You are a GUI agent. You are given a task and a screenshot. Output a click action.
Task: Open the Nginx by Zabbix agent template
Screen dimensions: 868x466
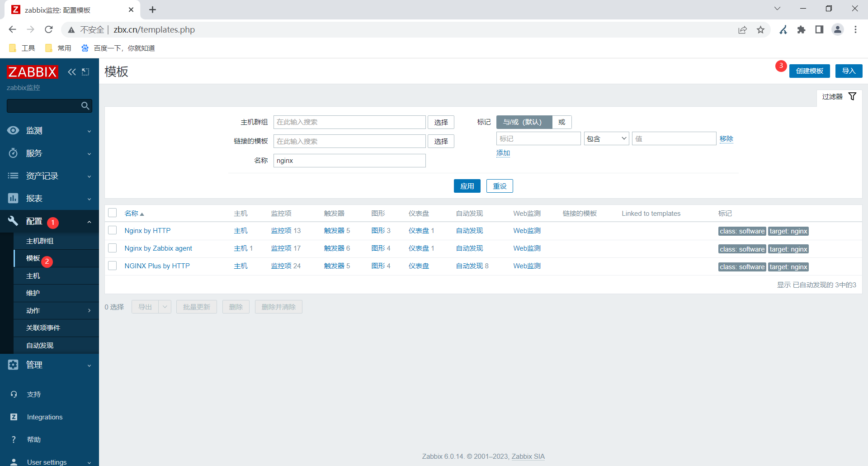point(158,248)
